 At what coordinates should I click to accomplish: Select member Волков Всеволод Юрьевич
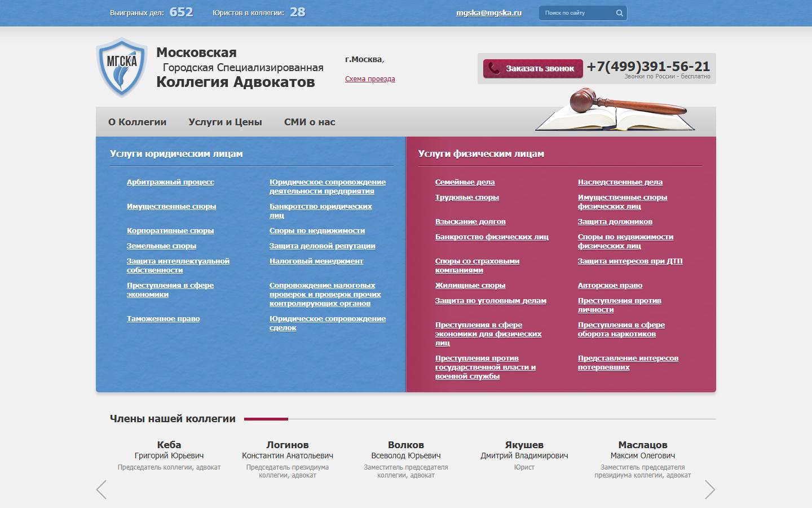(406, 458)
